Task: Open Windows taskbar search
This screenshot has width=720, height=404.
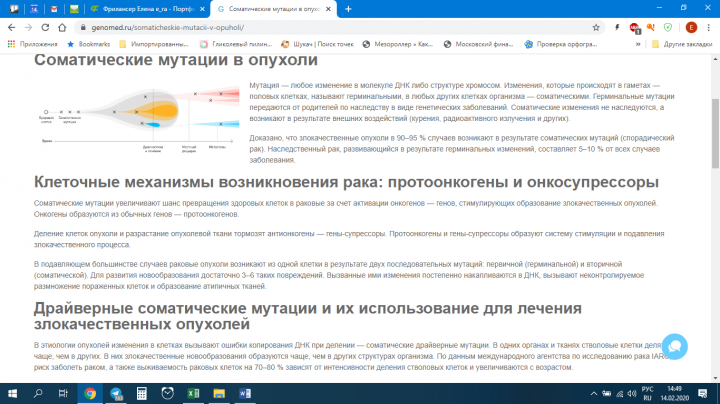Action: [x=38, y=393]
